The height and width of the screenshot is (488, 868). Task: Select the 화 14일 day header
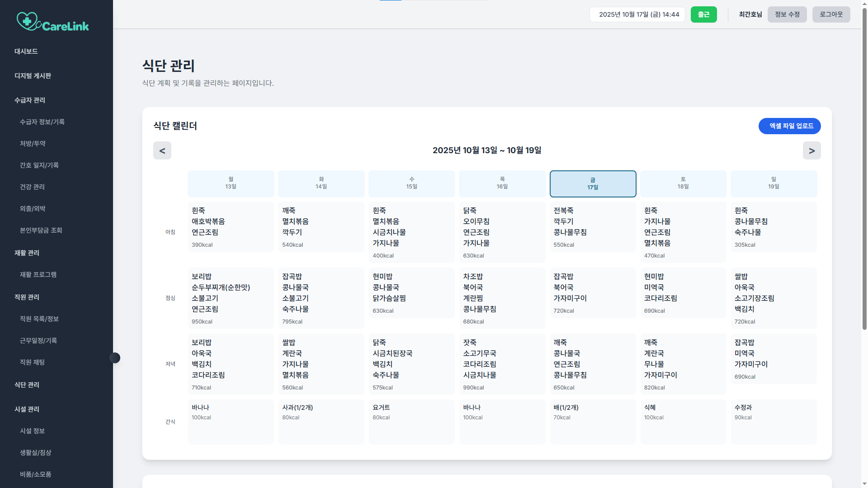(x=321, y=183)
